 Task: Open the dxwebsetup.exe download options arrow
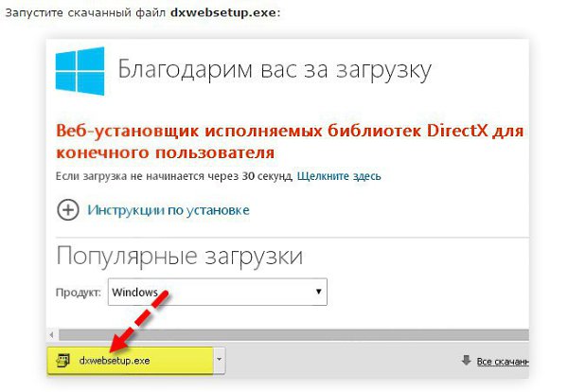coord(220,360)
